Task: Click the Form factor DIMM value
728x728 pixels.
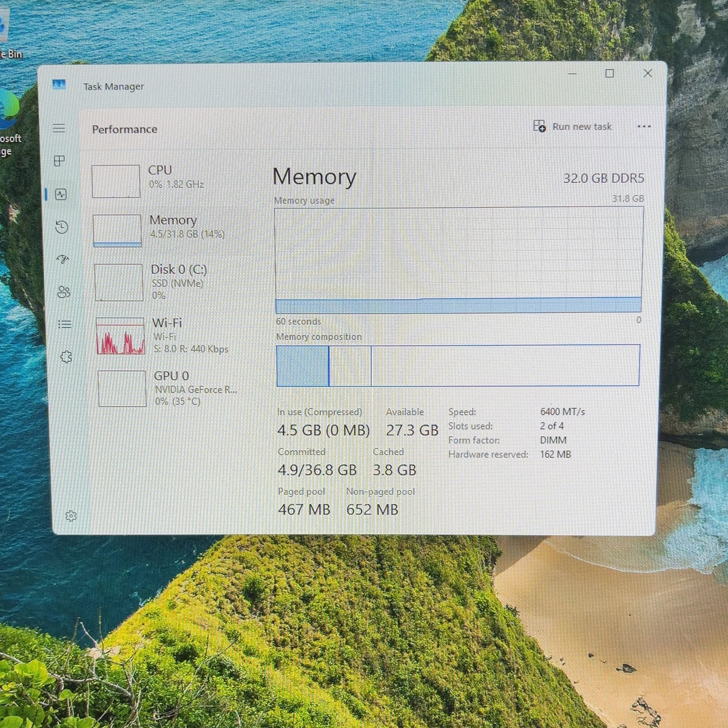Action: click(553, 440)
